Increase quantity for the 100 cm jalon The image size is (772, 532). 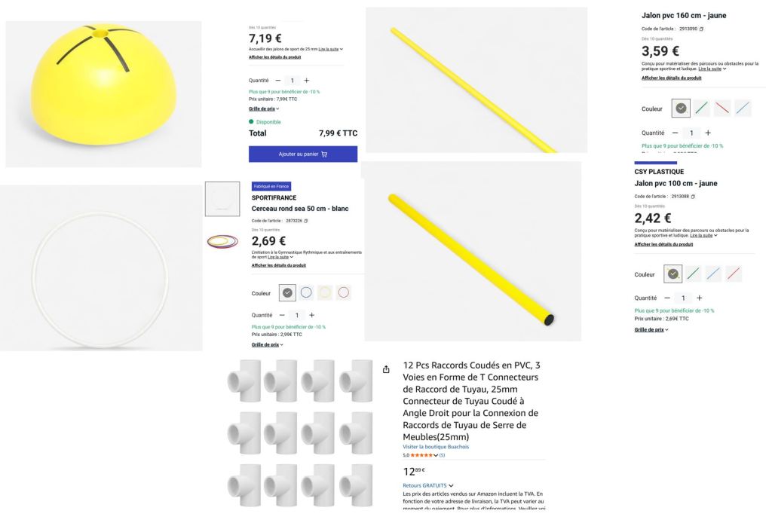(699, 298)
